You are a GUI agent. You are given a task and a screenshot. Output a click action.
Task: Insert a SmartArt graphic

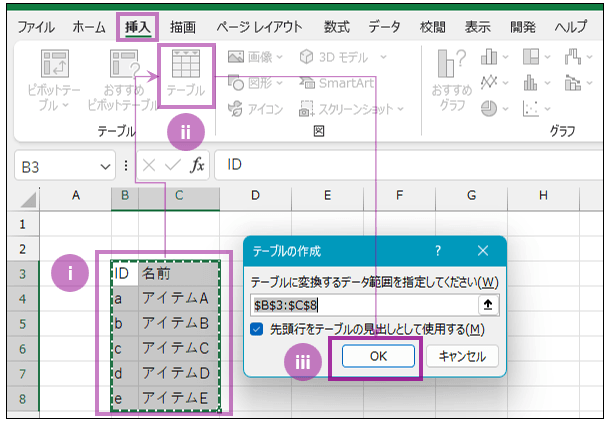337,83
